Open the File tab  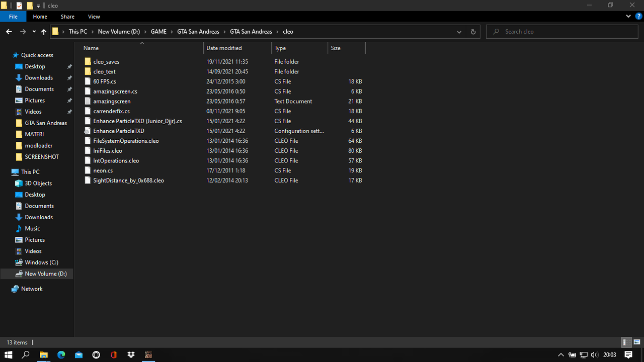coord(13,17)
